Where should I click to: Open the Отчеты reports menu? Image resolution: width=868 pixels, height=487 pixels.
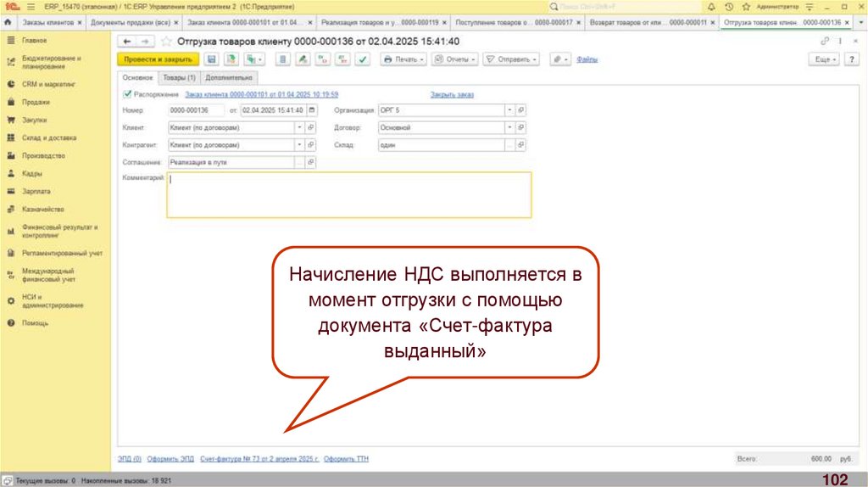point(455,59)
